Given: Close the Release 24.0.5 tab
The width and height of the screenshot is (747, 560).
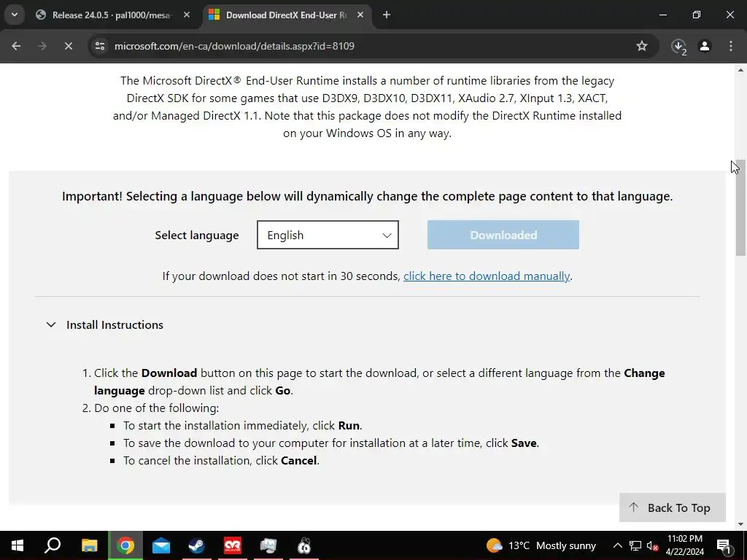Looking at the screenshot, I should [187, 15].
